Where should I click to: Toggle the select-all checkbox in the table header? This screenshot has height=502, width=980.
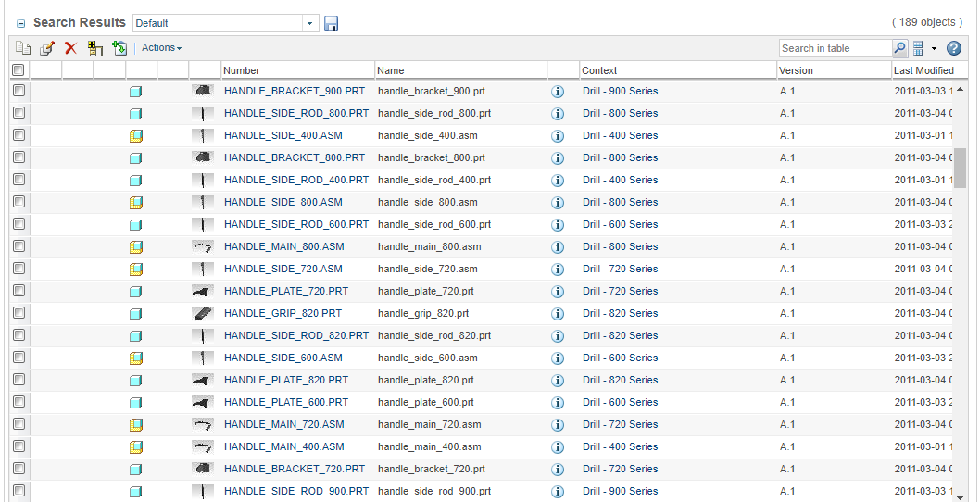[19, 69]
